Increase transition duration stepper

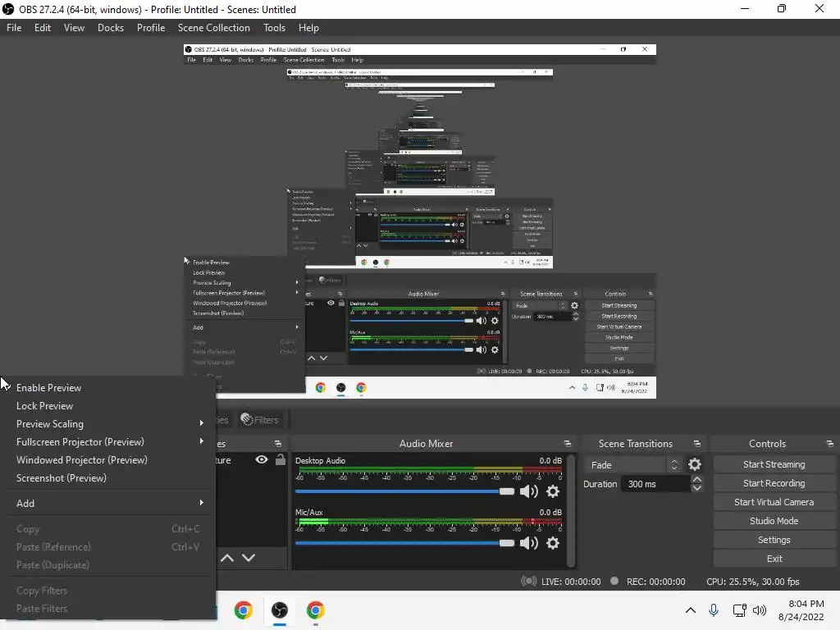tap(697, 479)
